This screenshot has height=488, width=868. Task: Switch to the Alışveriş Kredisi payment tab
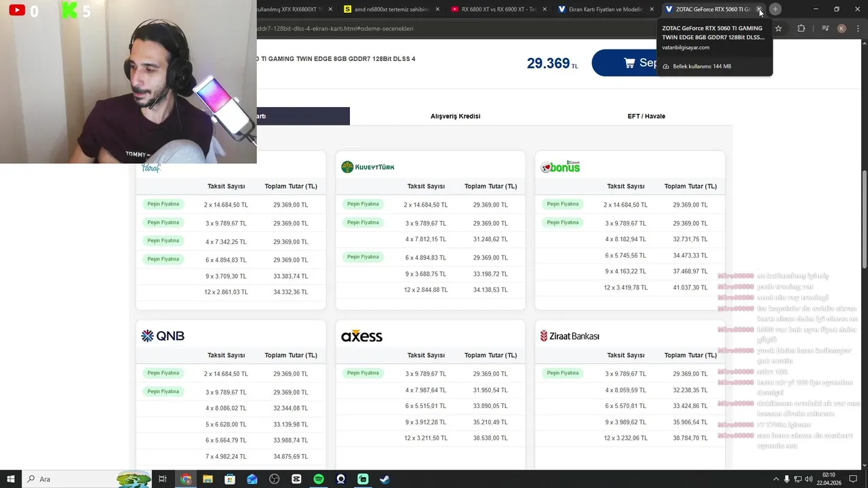click(455, 116)
